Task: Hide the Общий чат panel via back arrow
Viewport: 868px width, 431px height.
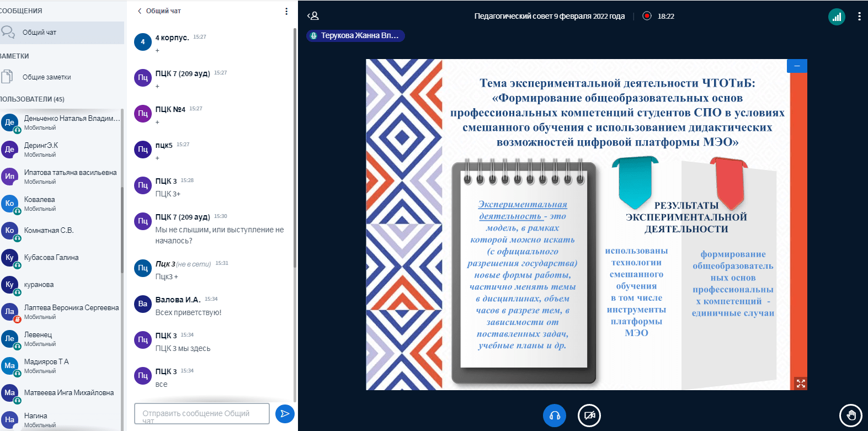Action: coord(159,11)
